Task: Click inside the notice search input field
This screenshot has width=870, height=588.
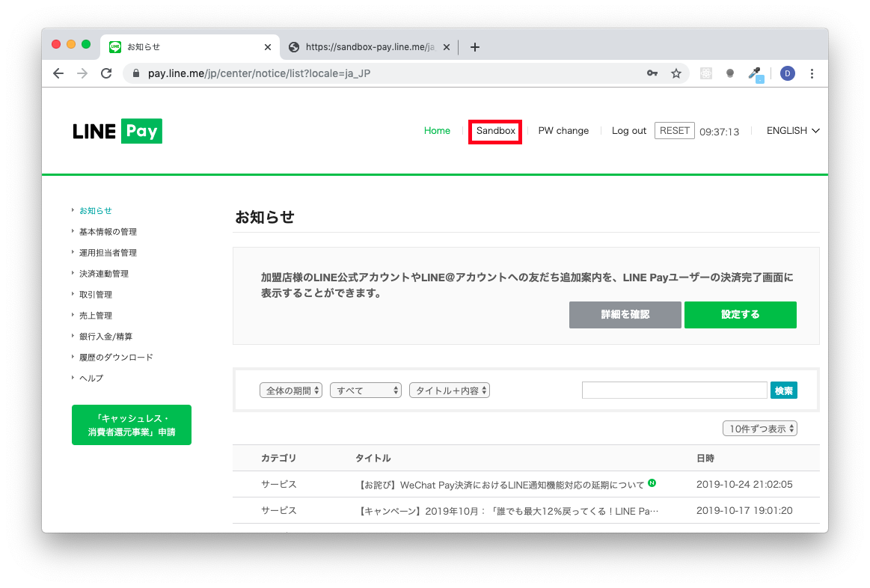Action: (x=673, y=390)
